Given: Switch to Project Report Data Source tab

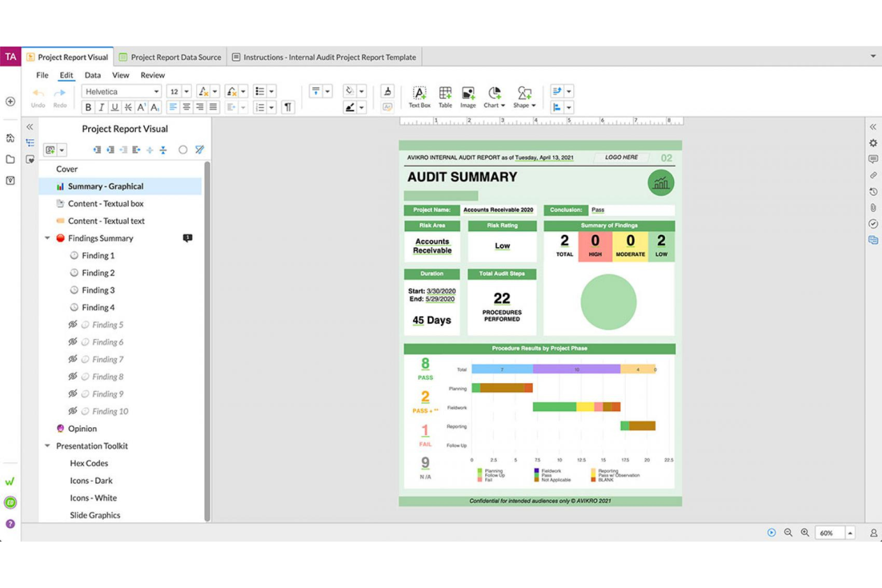Looking at the screenshot, I should (176, 57).
